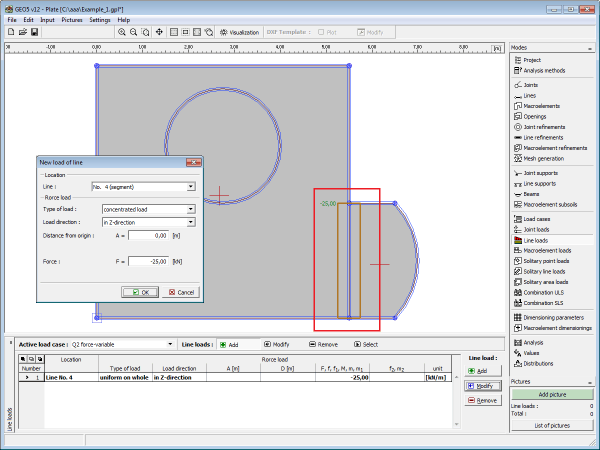Screen dimensions: 600x450
Task: Switch to Solitary area loads mode
Action: [x=541, y=282]
